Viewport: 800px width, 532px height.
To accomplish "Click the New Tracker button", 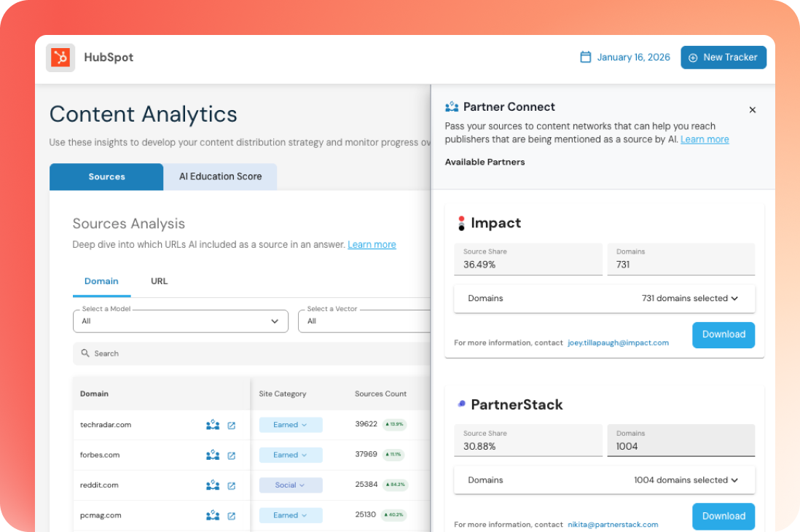I will coord(723,57).
